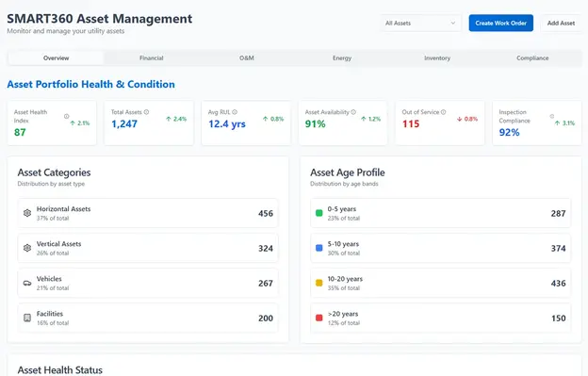
Task: Click the Asset Categories heading
Action: 54,172
